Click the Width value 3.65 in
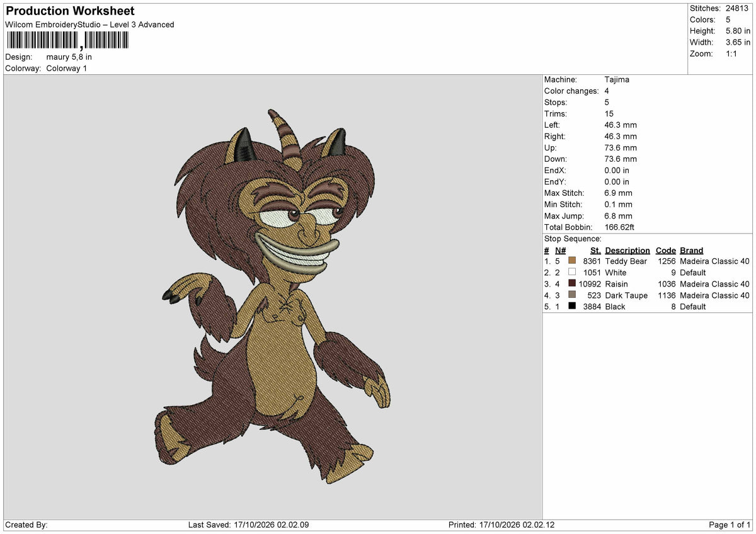This screenshot has height=534, width=756. pyautogui.click(x=738, y=42)
